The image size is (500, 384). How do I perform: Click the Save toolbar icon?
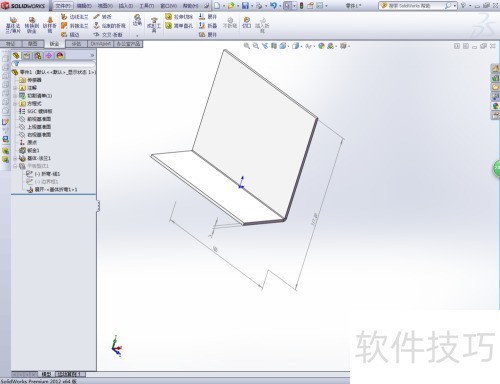(245, 6)
